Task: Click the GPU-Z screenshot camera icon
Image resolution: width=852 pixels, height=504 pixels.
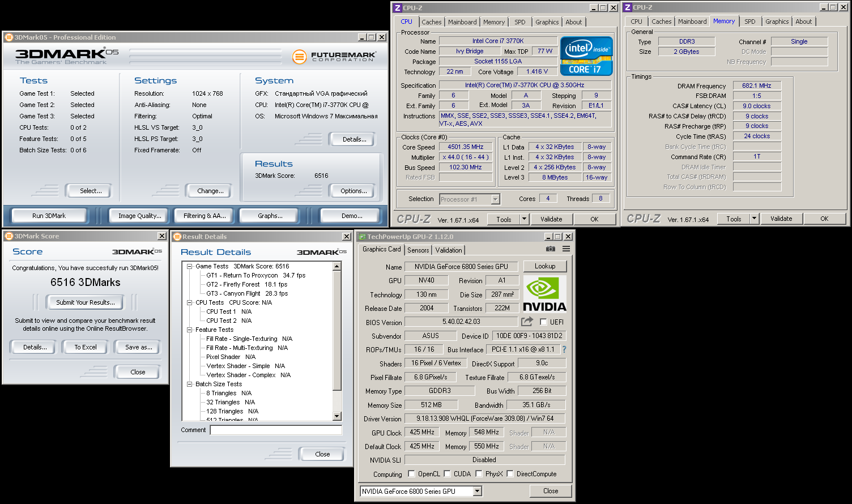Action: [x=550, y=249]
